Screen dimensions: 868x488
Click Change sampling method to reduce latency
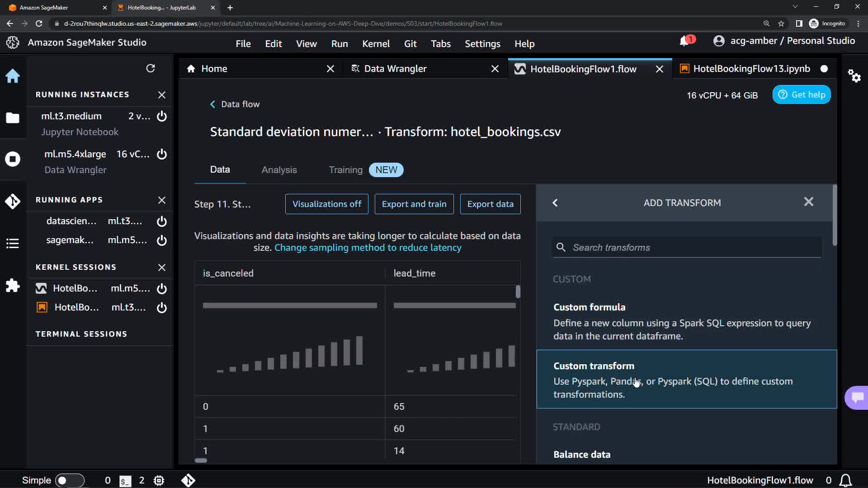click(368, 248)
